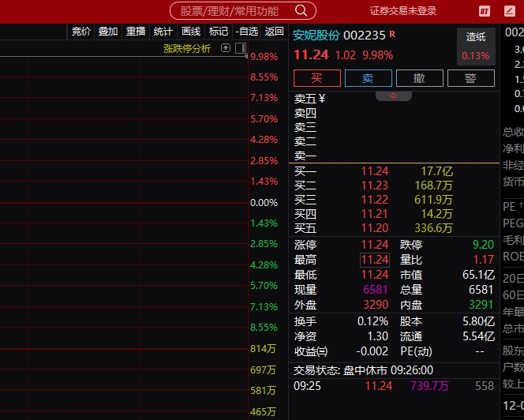Open the 竞价 tab
Screen dimensions: 524x420
(x=81, y=32)
